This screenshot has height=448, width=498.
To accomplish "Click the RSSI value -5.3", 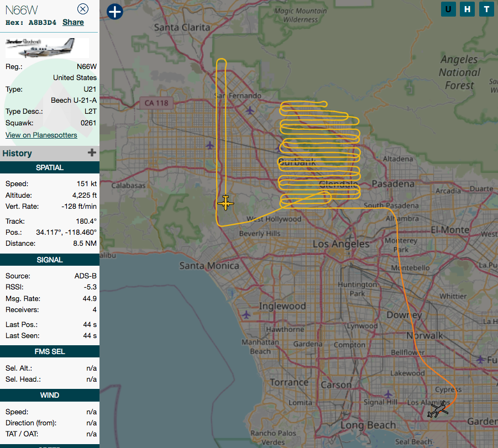I will [90, 287].
